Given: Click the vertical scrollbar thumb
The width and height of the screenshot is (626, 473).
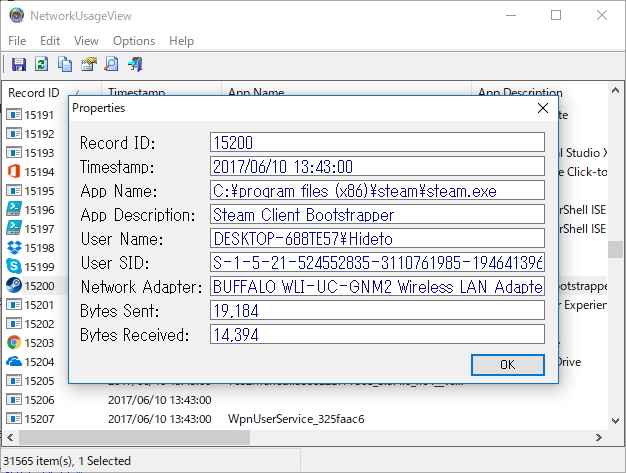Looking at the screenshot, I should coord(615,250).
